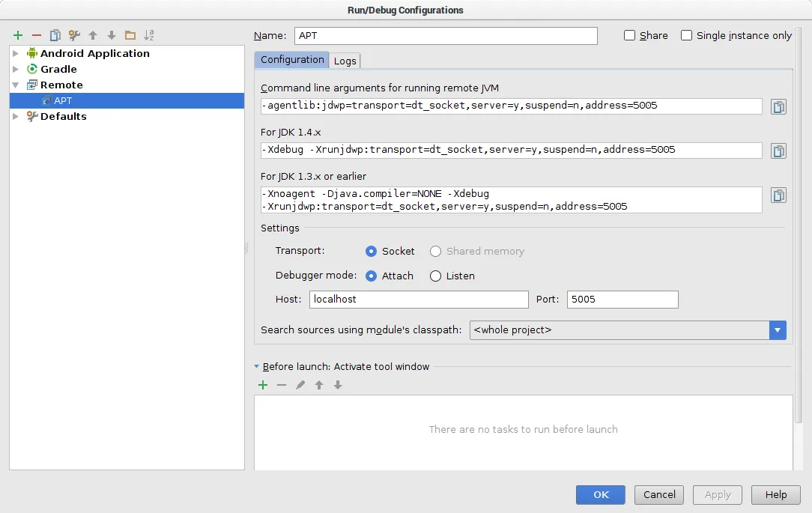The height and width of the screenshot is (513, 812).
Task: Click the Defaults wrench icon in tree
Action: [32, 116]
